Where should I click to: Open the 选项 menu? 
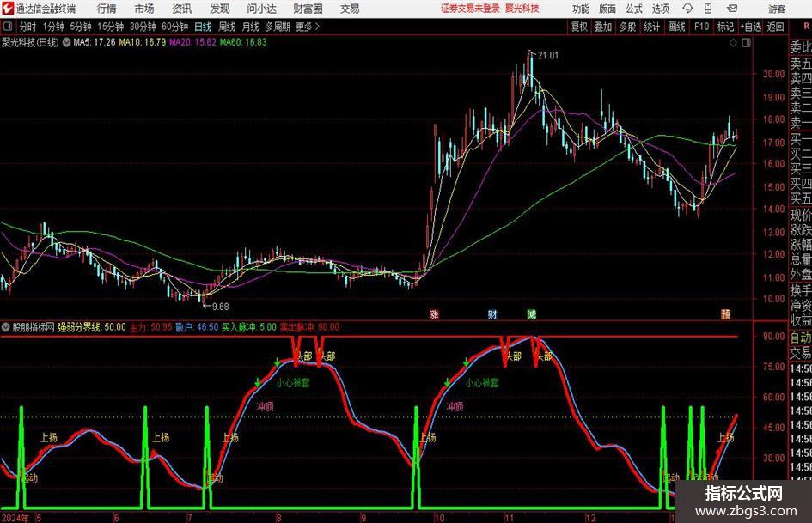tap(660, 9)
